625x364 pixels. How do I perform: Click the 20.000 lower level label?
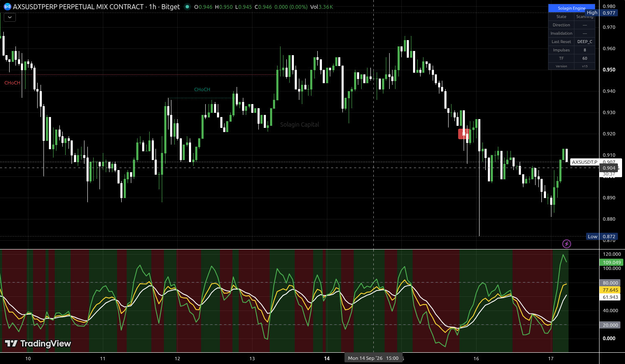click(x=610, y=325)
